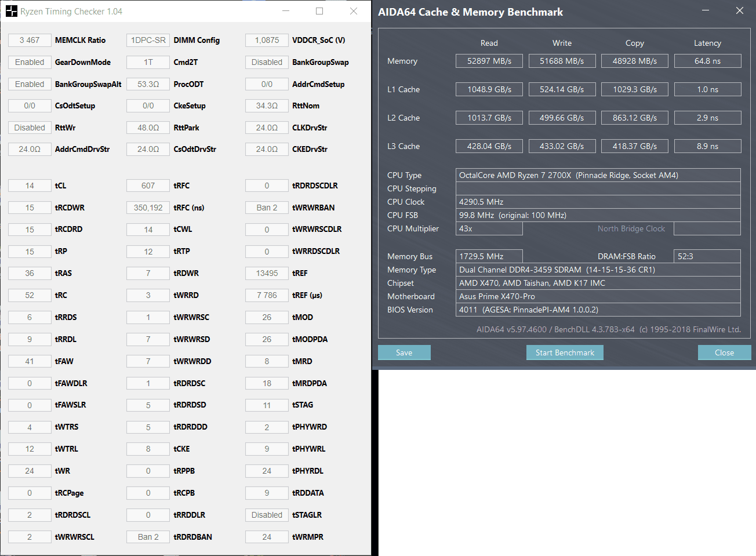This screenshot has width=756, height=556.
Task: Click the Close button in AIDA64
Action: pyautogui.click(x=724, y=353)
